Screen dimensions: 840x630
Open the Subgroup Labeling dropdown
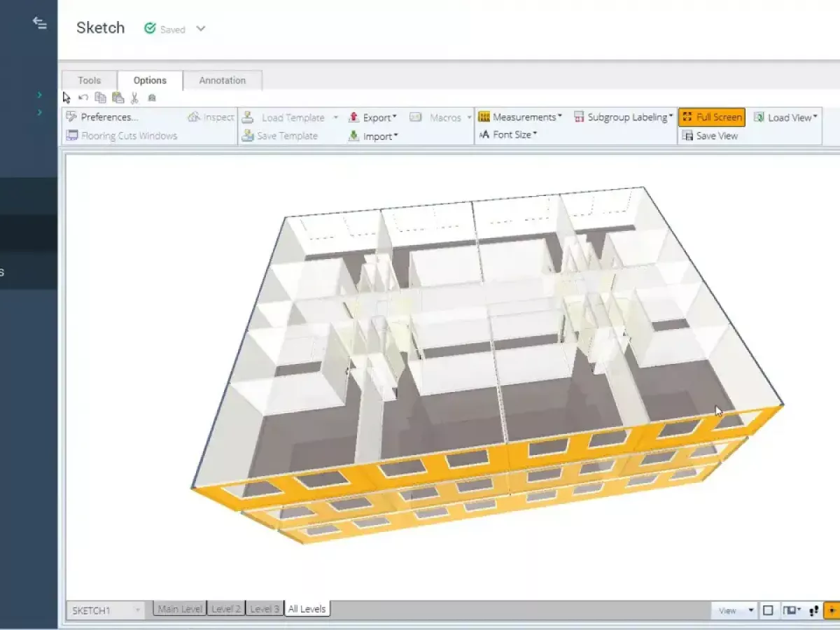tap(623, 118)
